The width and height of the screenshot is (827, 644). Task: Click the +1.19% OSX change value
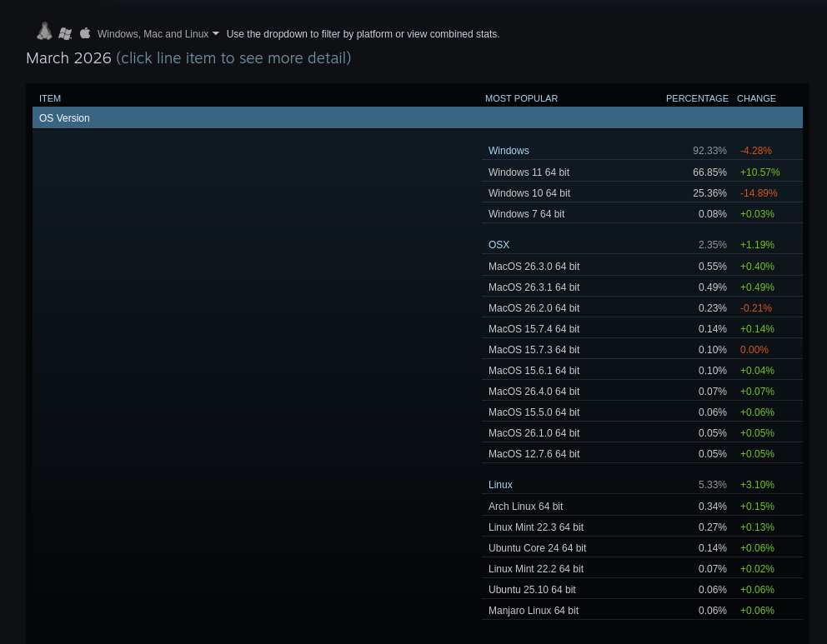(x=757, y=245)
